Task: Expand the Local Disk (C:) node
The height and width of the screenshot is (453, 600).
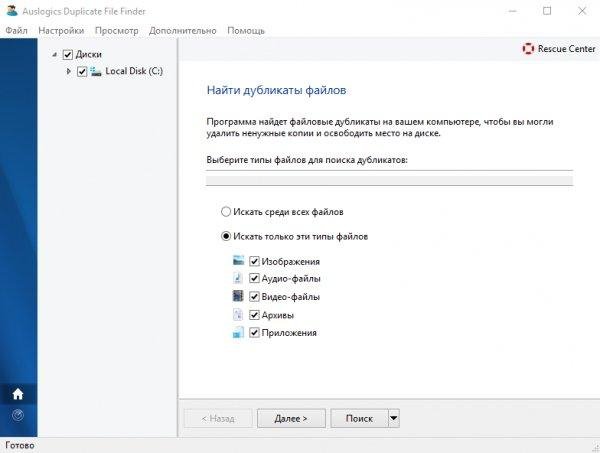Action: (68, 71)
